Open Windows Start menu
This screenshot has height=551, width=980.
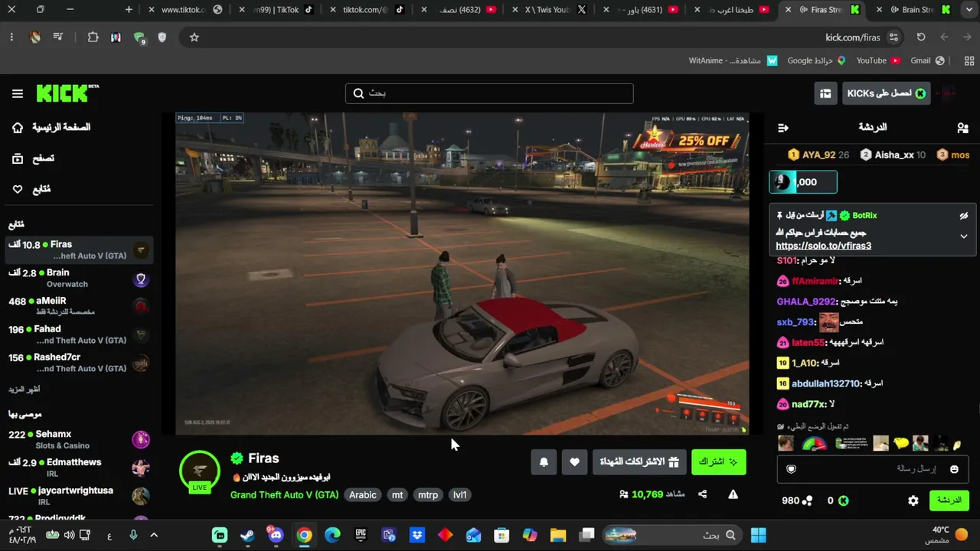(x=758, y=535)
